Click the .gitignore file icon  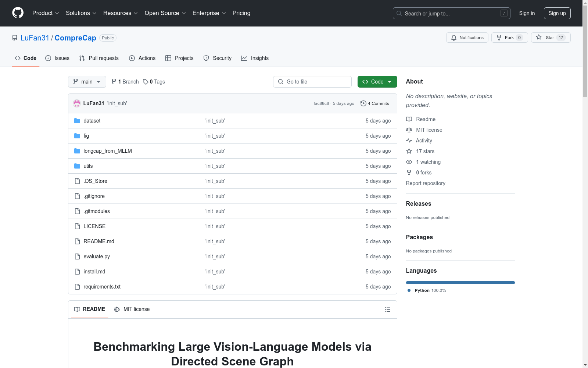[77, 196]
